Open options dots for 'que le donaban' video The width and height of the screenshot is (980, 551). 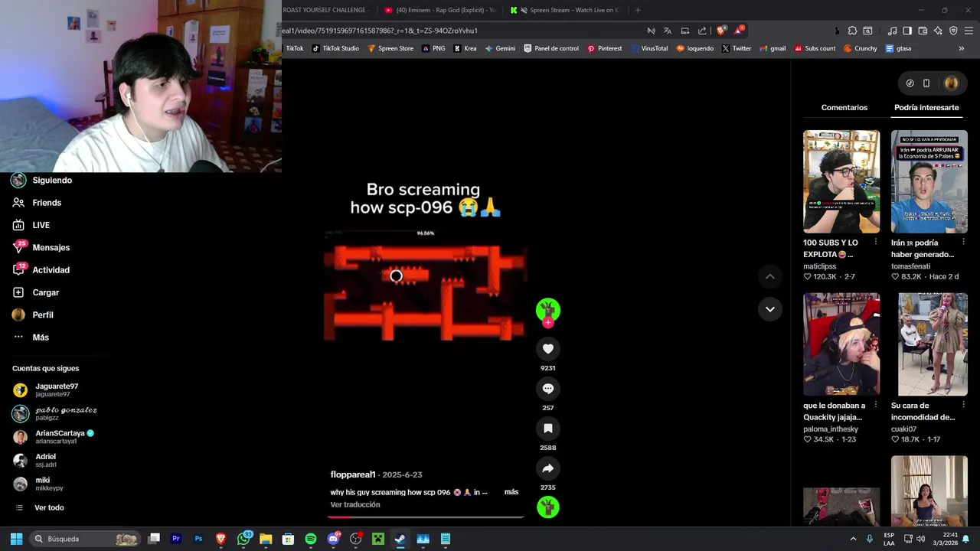(x=875, y=406)
